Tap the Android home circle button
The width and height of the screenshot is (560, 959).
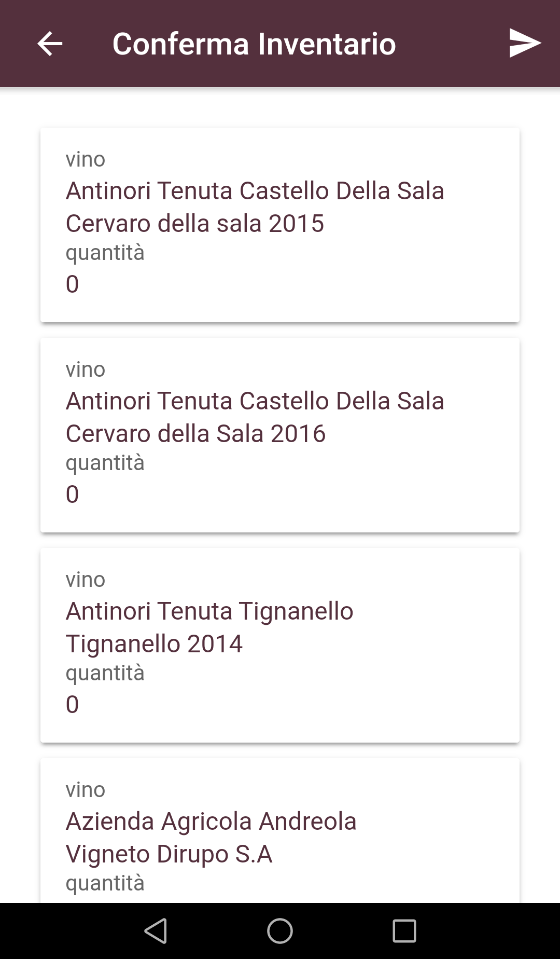(280, 931)
